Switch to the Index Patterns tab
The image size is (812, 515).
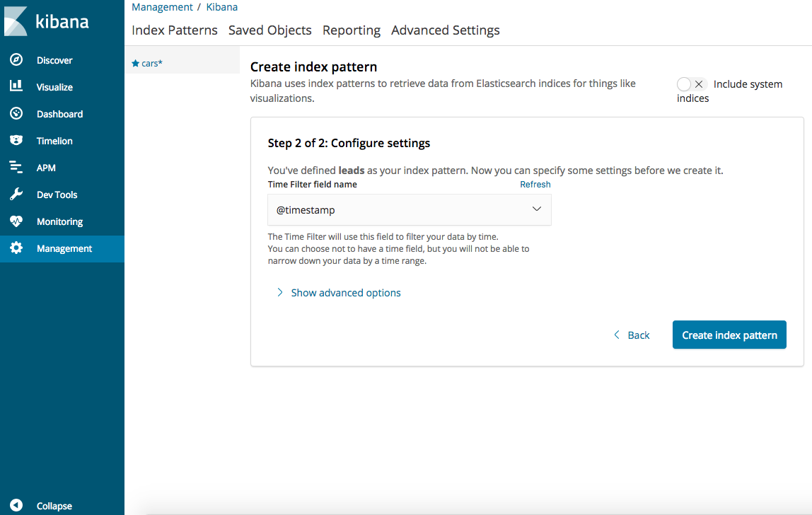click(x=175, y=30)
